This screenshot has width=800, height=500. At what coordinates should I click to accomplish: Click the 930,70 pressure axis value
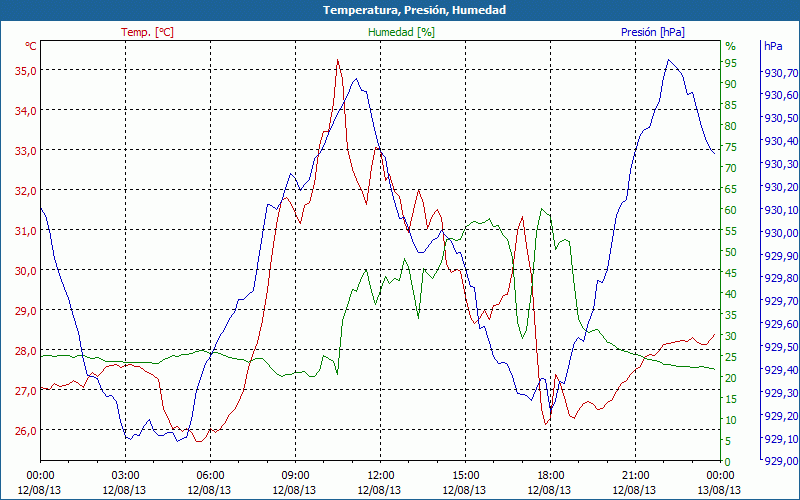[x=781, y=73]
